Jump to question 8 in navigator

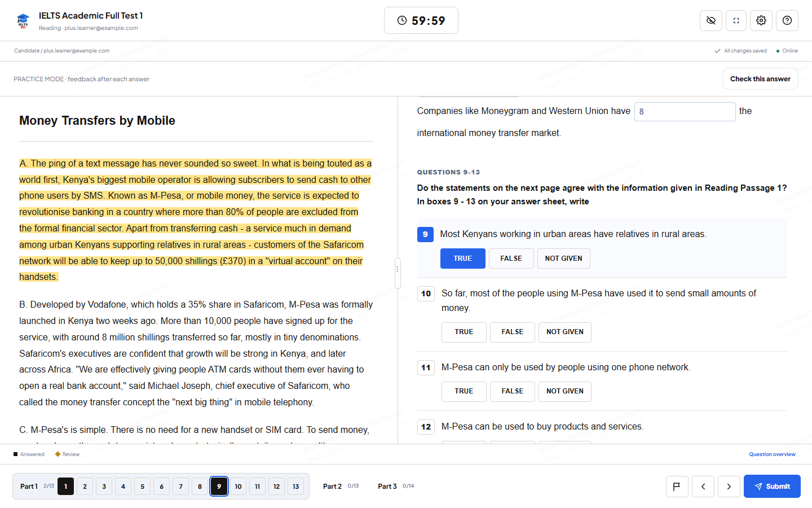click(x=200, y=487)
